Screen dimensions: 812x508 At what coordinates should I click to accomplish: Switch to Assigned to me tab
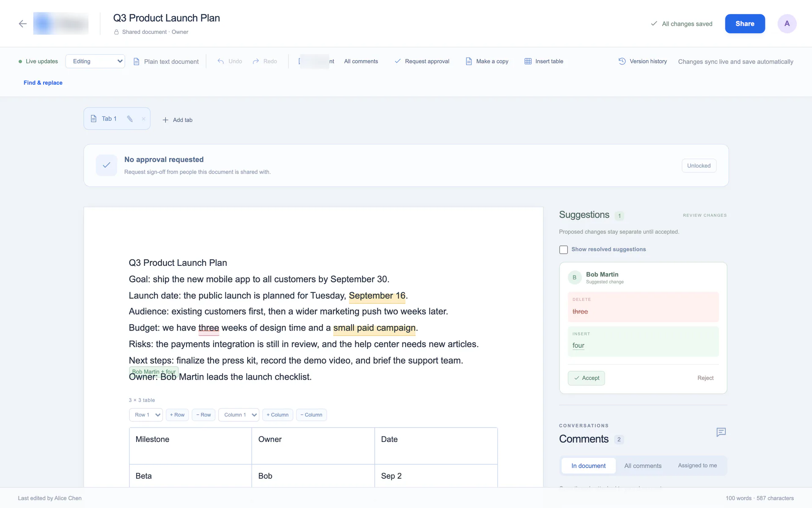[x=697, y=466]
